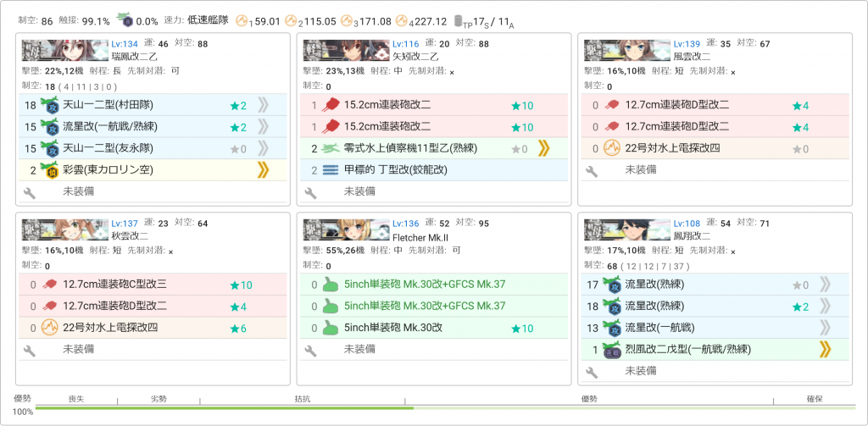Screen dimensions: 868x426
Task: Click the Lv:134 level link for 瑞鳳改二乙
Action: point(124,44)
